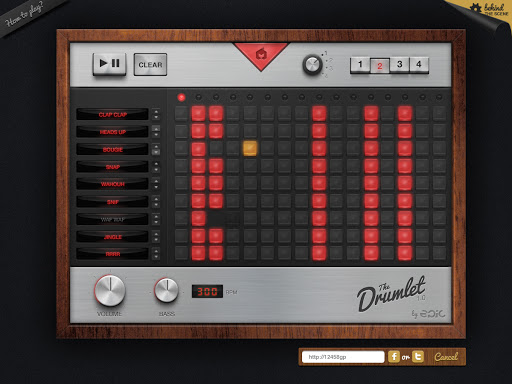This screenshot has width=512, height=384.
Task: Switch to pattern tab 3
Action: point(399,65)
